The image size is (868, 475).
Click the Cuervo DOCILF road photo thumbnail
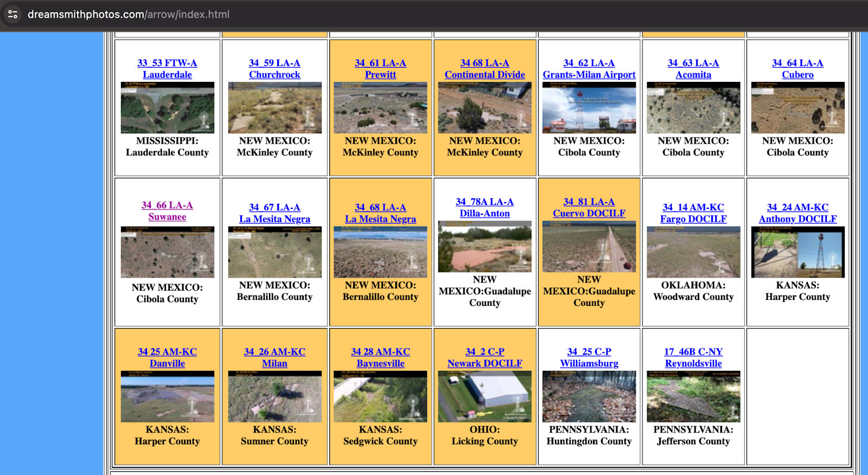click(x=589, y=246)
